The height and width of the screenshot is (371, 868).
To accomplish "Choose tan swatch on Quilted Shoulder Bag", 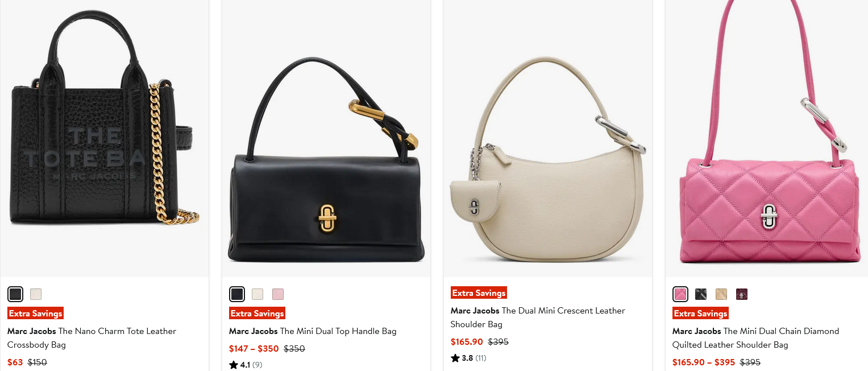I will 721,294.
